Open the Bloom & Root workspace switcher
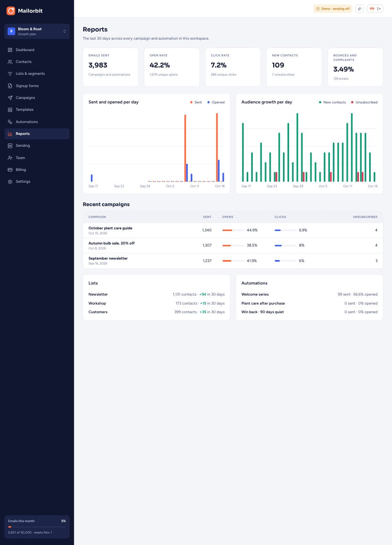The height and width of the screenshot is (545, 392). click(x=37, y=31)
